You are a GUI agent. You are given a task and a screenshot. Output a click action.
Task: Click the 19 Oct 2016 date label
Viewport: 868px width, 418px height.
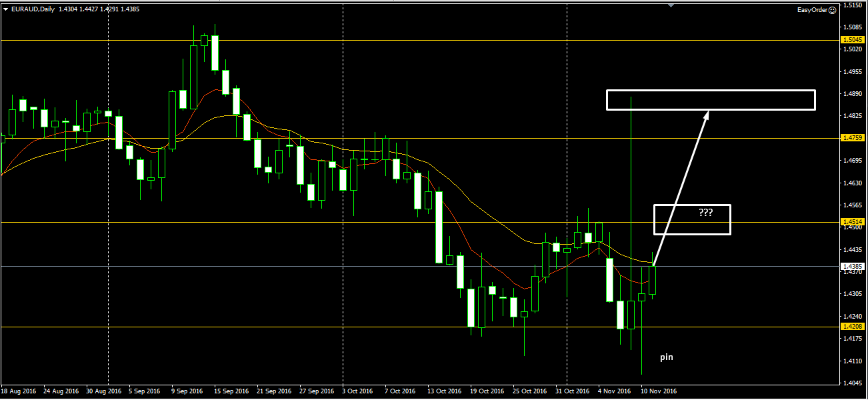point(488,391)
